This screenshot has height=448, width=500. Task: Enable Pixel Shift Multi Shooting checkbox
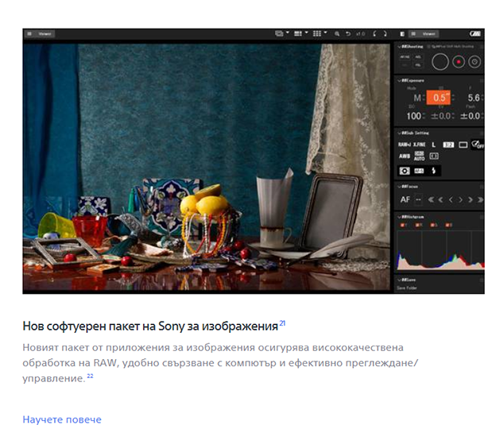pyautogui.click(x=429, y=47)
